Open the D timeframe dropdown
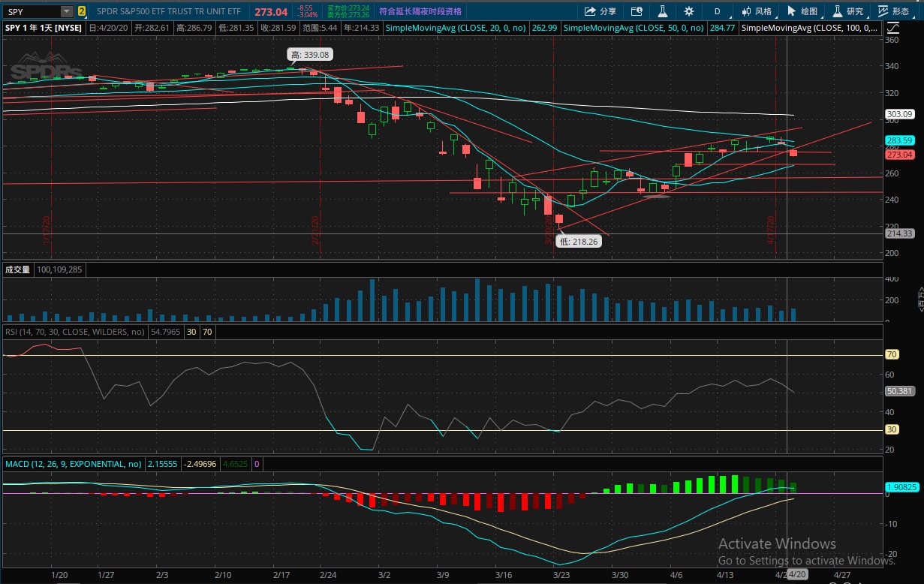 tap(717, 11)
